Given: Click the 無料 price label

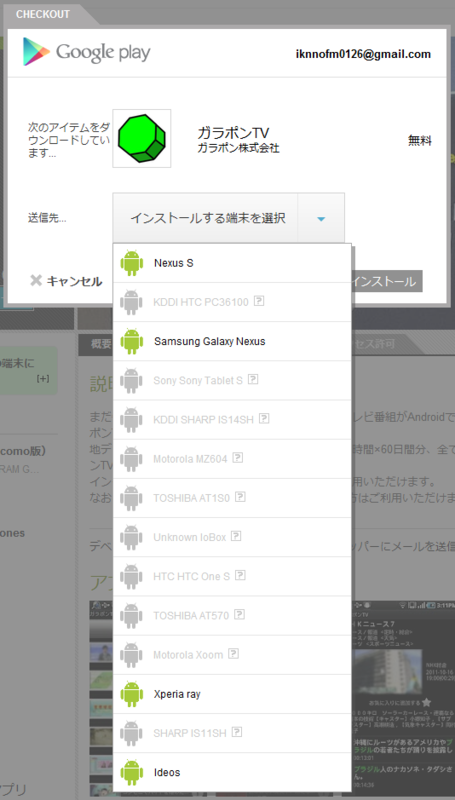Looking at the screenshot, I should (x=420, y=141).
